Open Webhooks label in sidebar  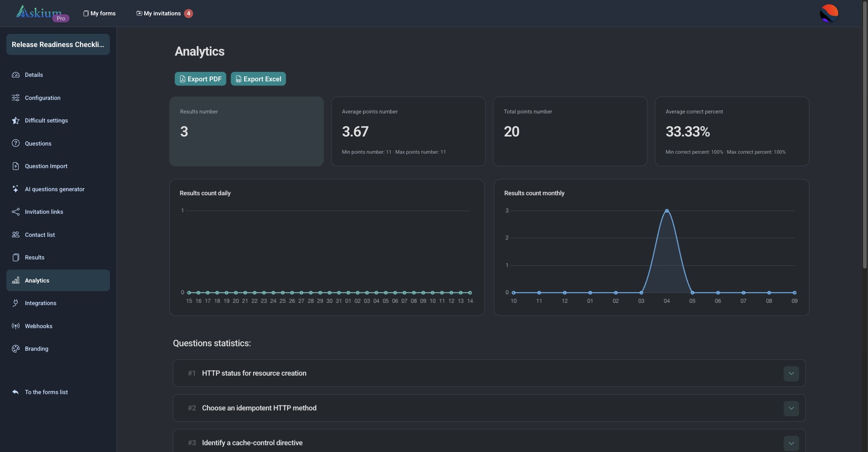tap(38, 326)
